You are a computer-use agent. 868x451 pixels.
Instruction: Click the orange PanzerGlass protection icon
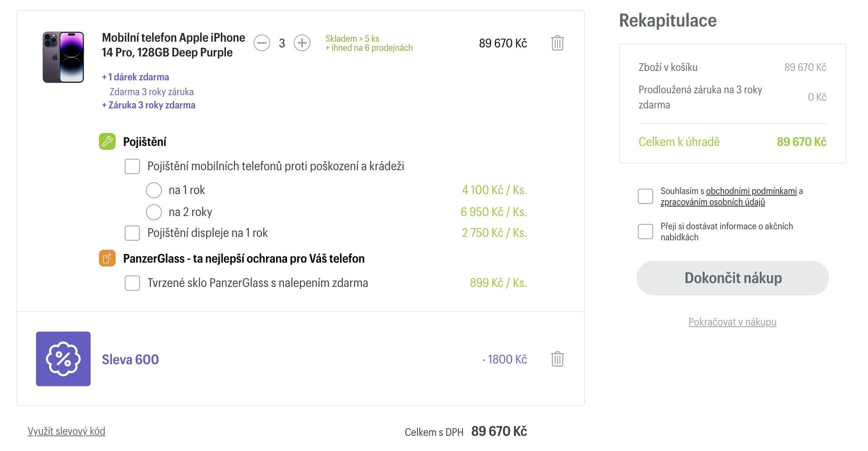click(x=107, y=258)
